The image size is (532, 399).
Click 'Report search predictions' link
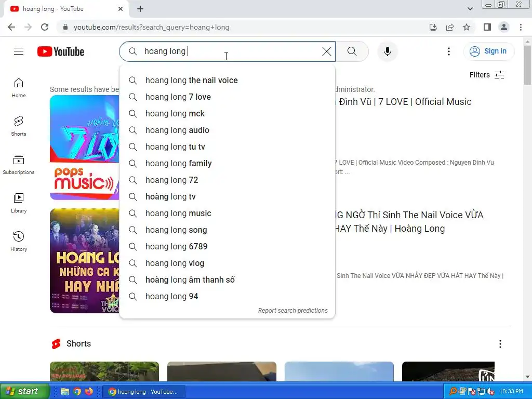tap(293, 311)
